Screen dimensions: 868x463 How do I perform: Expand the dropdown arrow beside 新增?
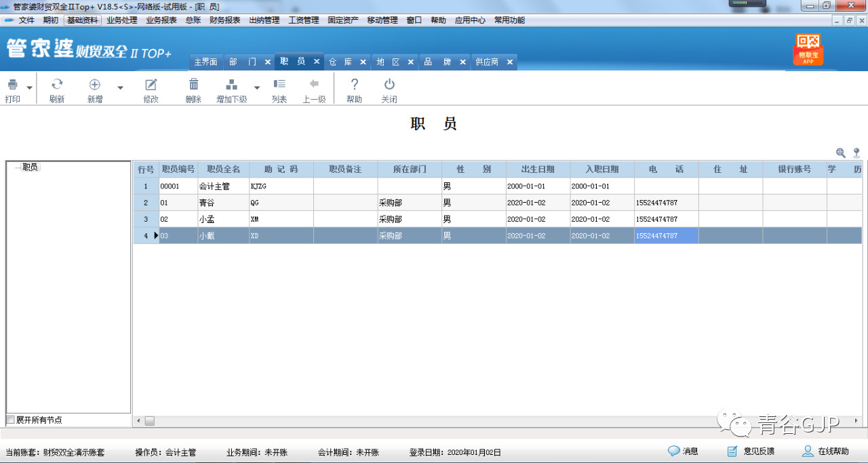point(120,88)
